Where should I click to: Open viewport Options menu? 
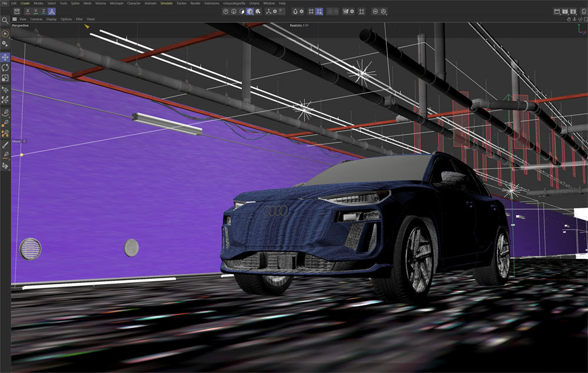66,19
